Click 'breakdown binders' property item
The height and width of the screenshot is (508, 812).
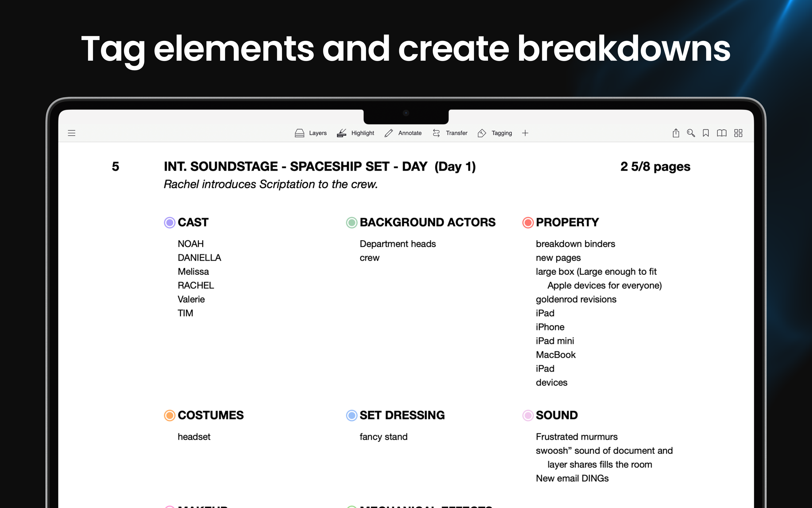click(575, 244)
